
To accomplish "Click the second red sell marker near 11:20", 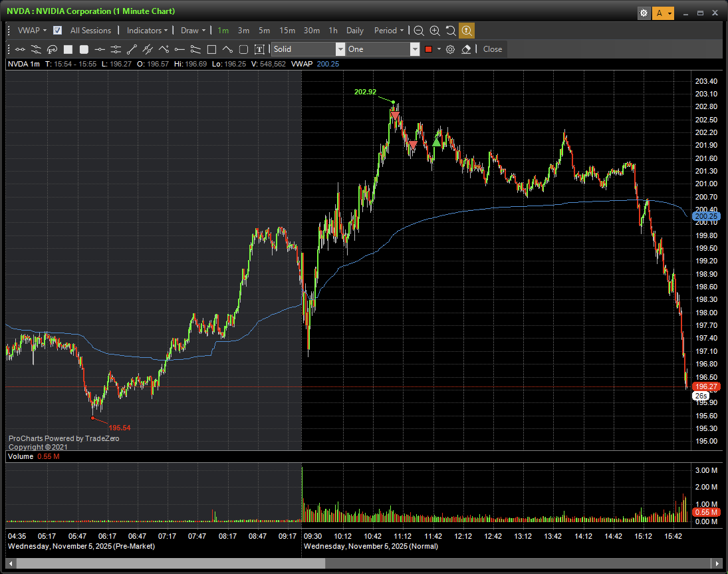I will [x=413, y=146].
